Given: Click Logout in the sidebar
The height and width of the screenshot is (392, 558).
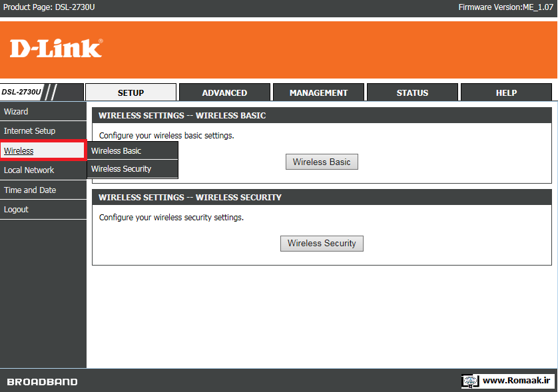Looking at the screenshot, I should pyautogui.click(x=43, y=210).
